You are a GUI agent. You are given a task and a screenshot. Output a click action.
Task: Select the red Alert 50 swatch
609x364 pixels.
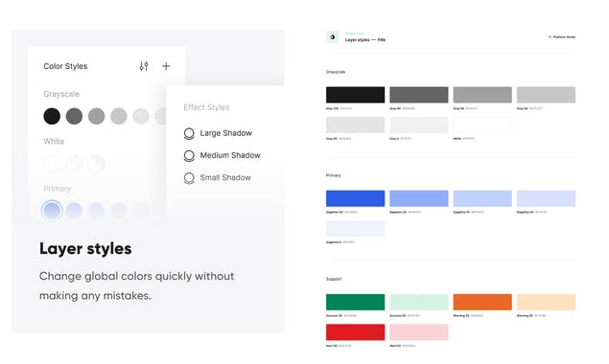click(x=356, y=332)
